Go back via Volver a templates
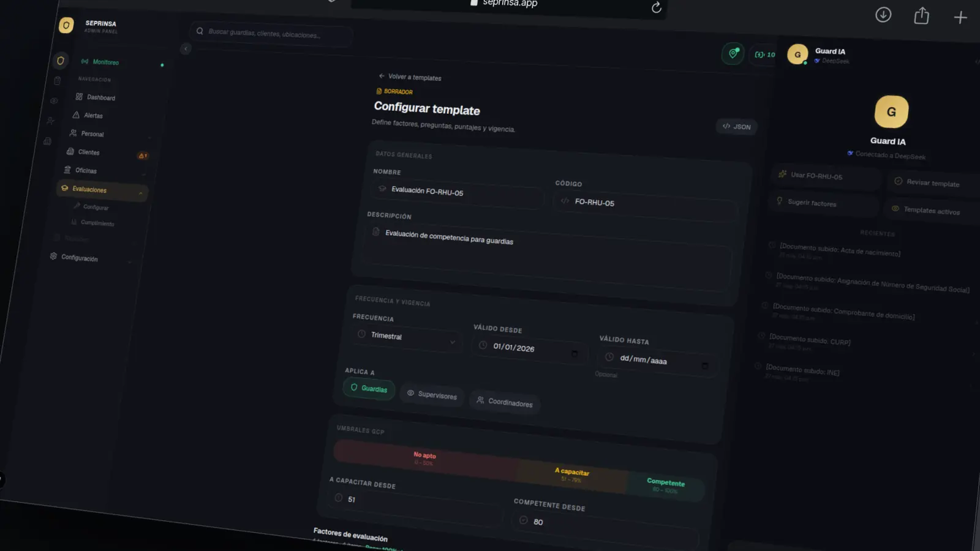 point(410,77)
